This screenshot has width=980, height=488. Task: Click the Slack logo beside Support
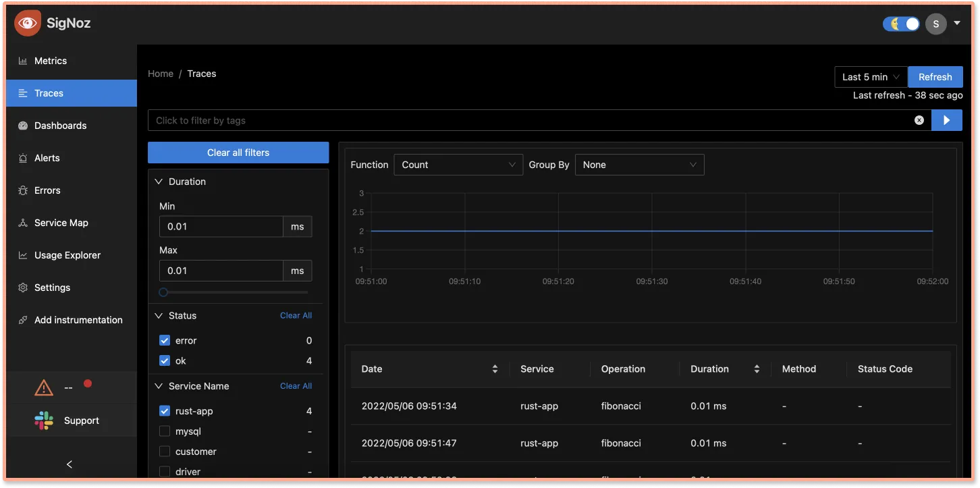coord(44,421)
